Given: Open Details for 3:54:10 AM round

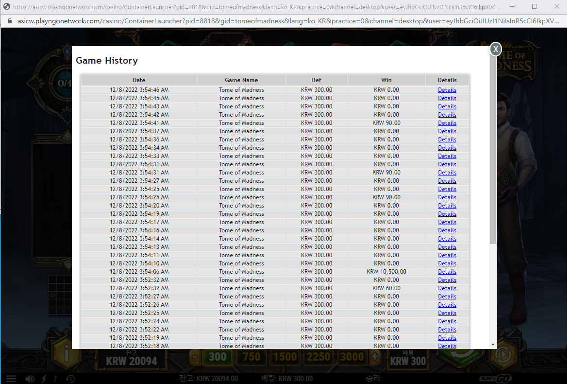Looking at the screenshot, I should pyautogui.click(x=447, y=263).
